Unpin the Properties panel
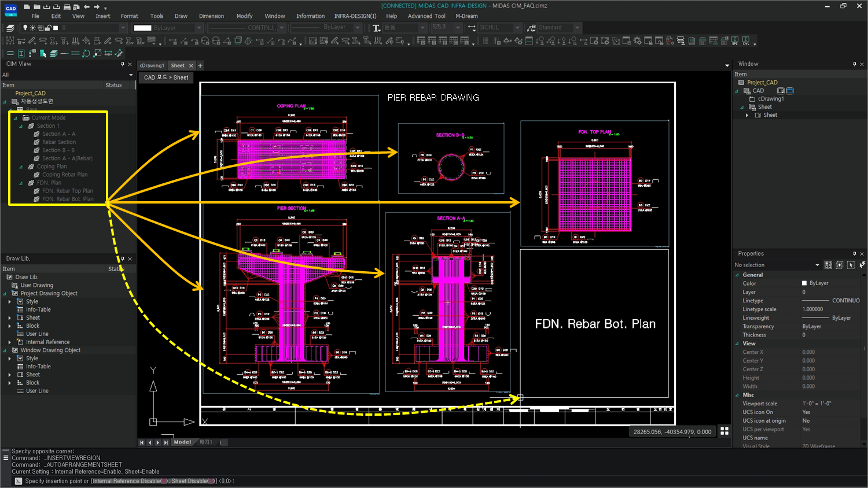Screen dimensions: 868x488 point(854,253)
